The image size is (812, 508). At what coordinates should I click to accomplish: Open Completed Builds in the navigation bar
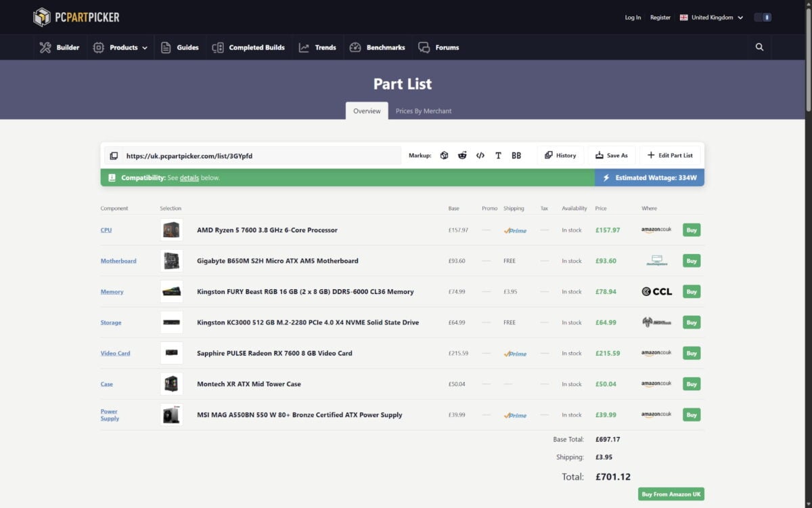pyautogui.click(x=248, y=47)
